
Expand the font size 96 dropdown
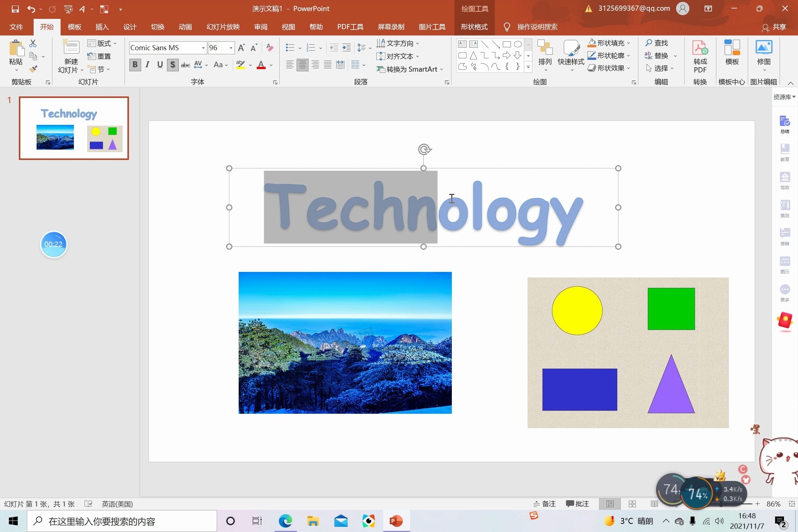click(x=231, y=48)
